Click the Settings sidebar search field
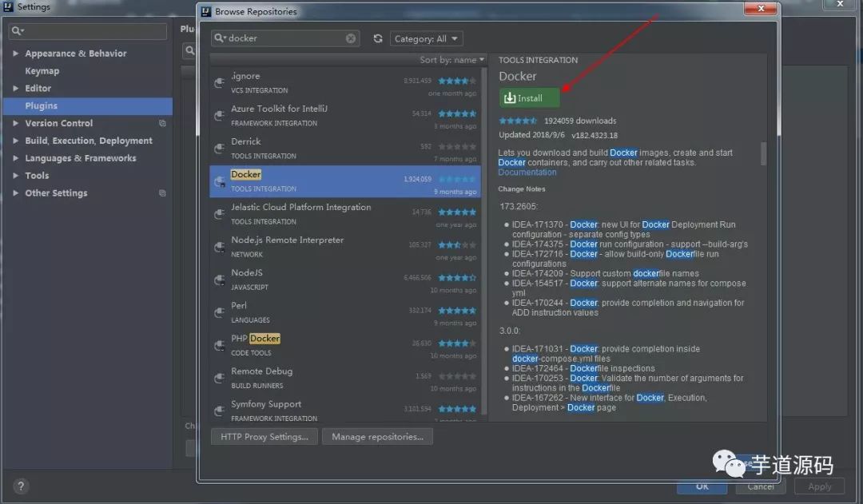 tap(88, 31)
